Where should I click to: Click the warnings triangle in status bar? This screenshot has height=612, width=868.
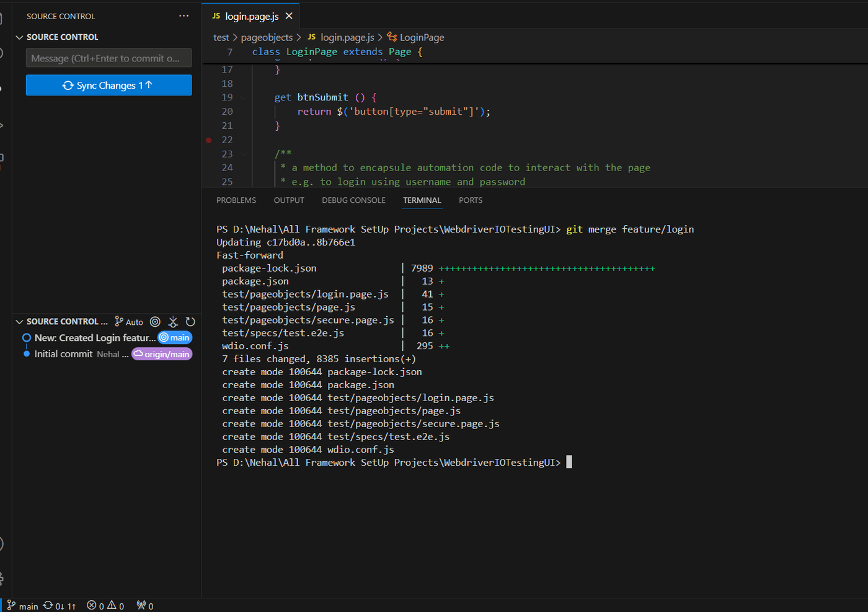116,606
